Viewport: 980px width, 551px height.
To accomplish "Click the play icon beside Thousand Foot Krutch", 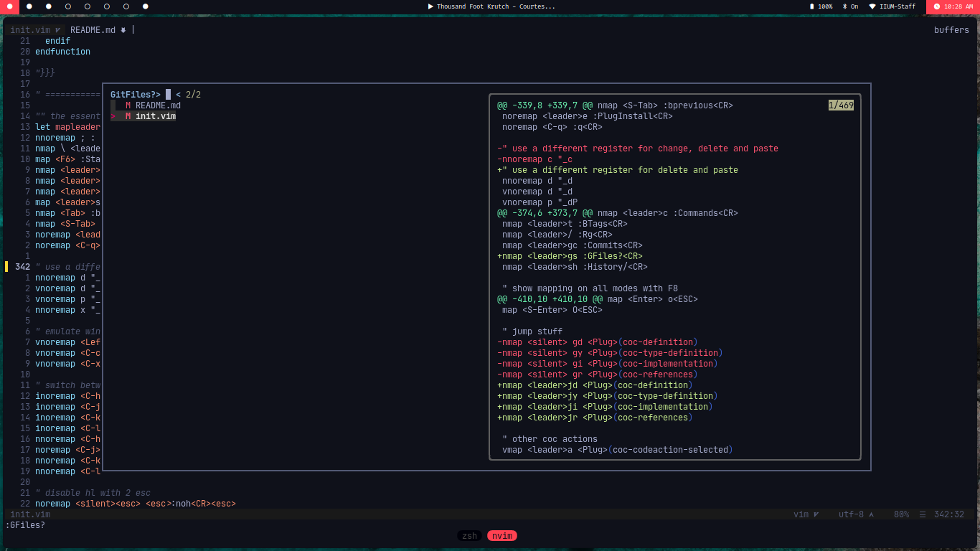I will click(432, 6).
